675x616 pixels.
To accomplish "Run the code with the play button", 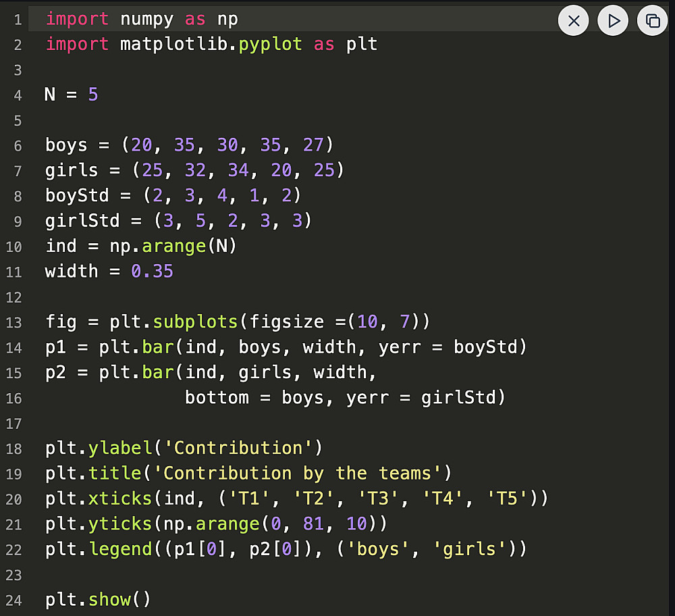I will click(x=613, y=21).
